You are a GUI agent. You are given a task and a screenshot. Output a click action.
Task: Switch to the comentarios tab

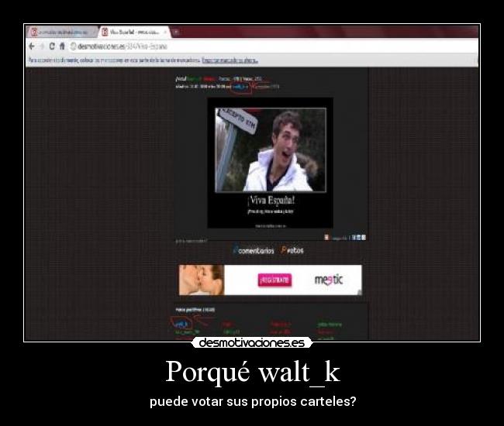254,251
